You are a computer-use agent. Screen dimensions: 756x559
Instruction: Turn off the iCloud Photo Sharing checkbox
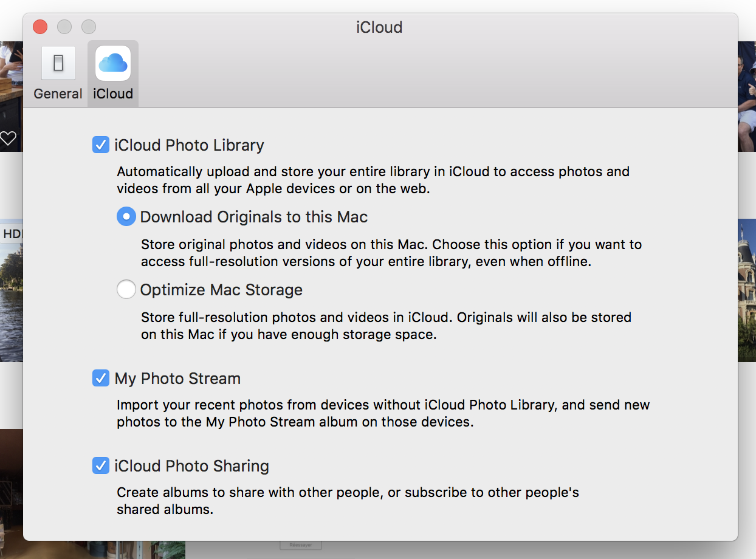pyautogui.click(x=100, y=466)
